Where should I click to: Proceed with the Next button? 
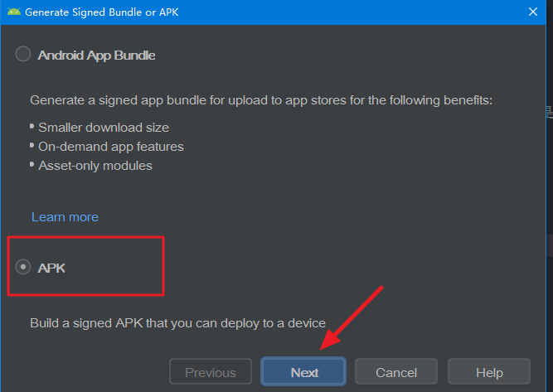303,371
